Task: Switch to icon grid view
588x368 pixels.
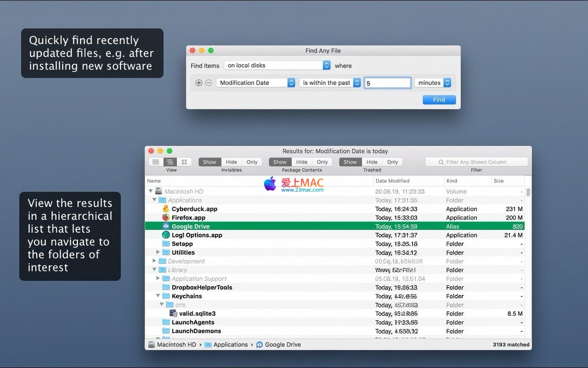Action: pyautogui.click(x=184, y=162)
